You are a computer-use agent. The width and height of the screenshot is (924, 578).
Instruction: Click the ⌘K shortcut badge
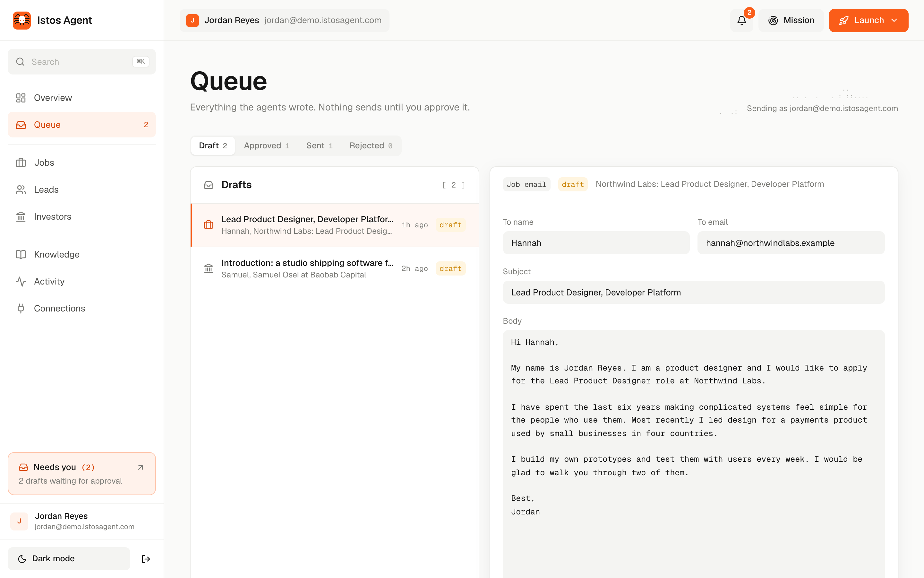[141, 62]
